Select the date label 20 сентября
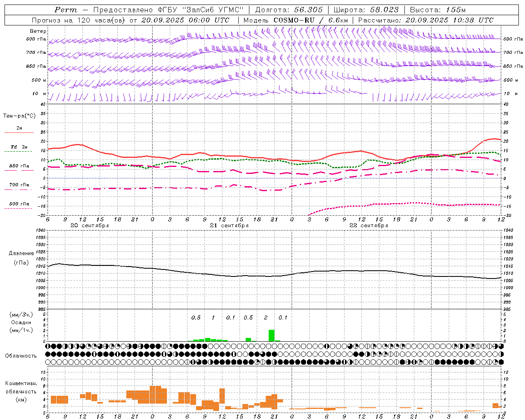The width and height of the screenshot is (525, 420). 89,226
